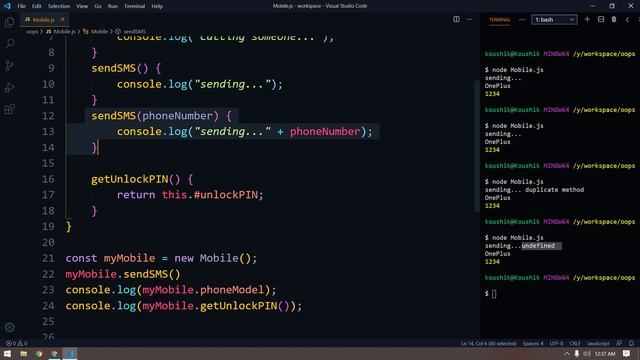
Task: Open the Edit menu
Action: click(37, 6)
